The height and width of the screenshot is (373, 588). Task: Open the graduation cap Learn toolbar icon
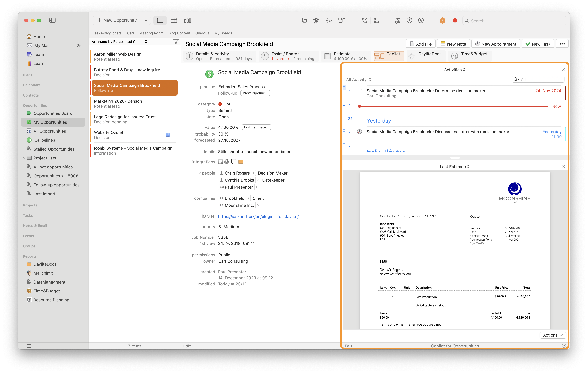[316, 20]
